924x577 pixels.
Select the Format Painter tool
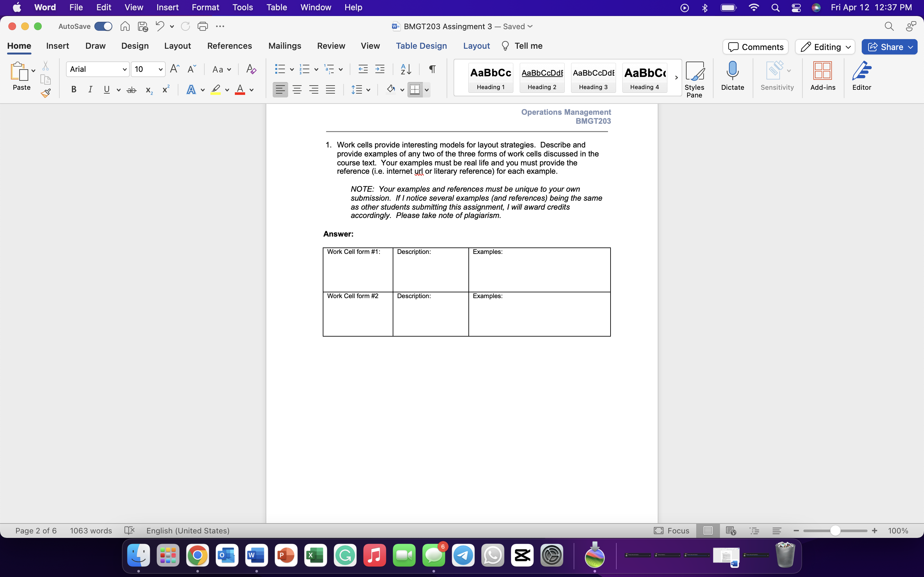pyautogui.click(x=46, y=93)
